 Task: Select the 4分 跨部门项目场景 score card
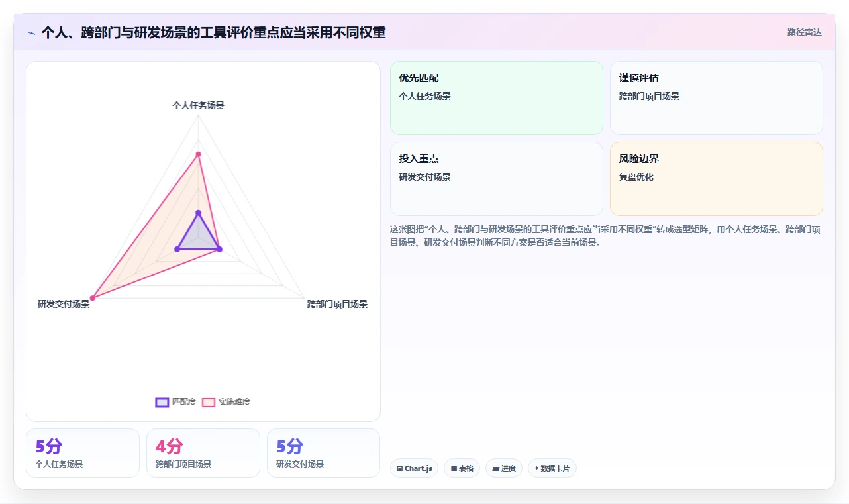click(x=203, y=453)
